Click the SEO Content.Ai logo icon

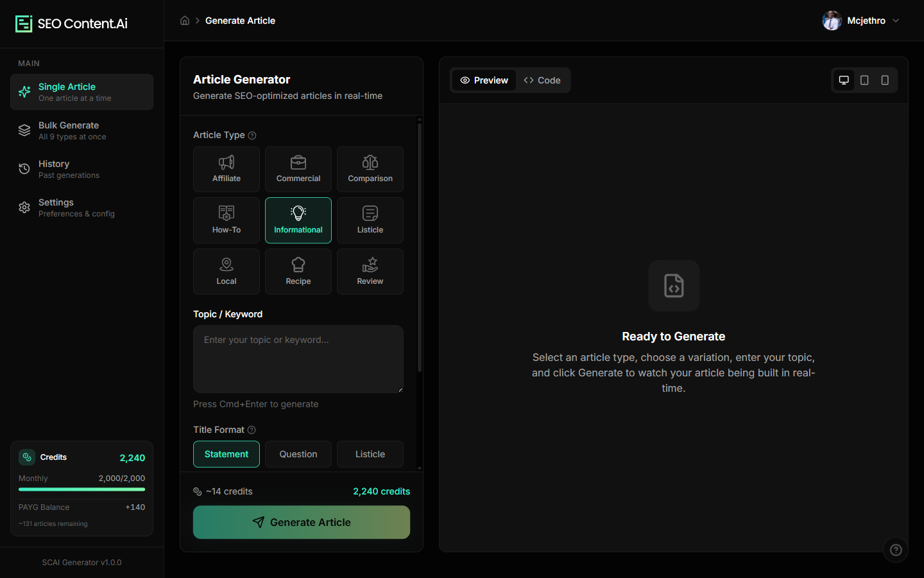click(24, 24)
